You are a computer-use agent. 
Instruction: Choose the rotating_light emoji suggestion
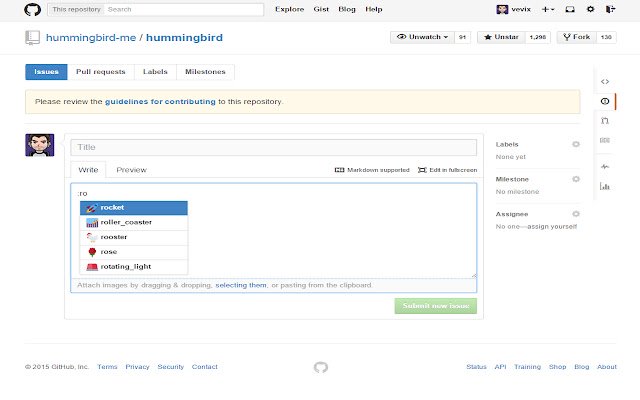coord(134,267)
